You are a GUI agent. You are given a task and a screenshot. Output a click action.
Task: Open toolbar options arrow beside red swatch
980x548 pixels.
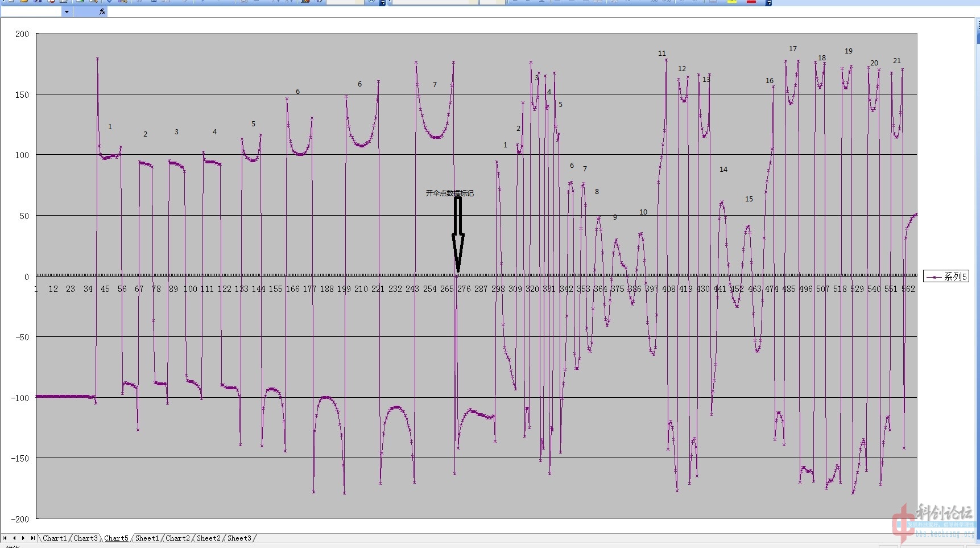tap(768, 3)
